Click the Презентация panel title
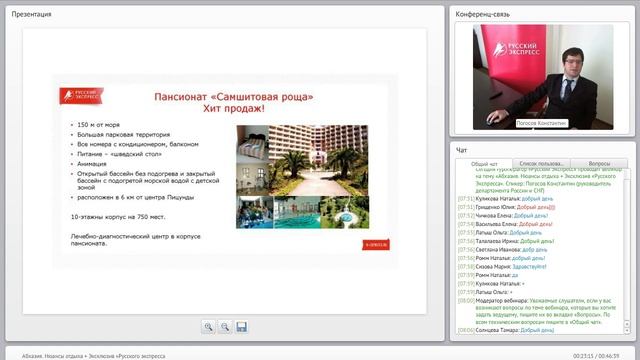 (x=31, y=14)
